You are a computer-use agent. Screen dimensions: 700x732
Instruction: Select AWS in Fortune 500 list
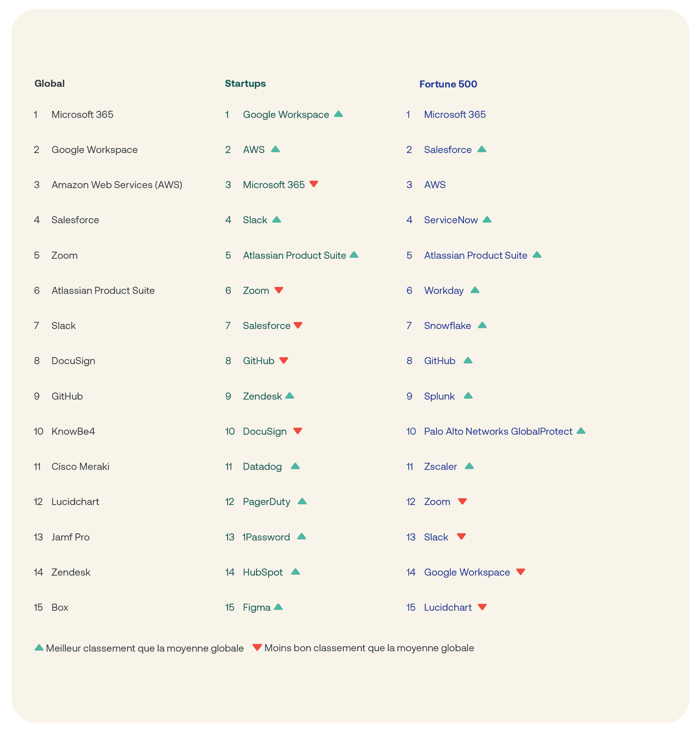click(435, 185)
